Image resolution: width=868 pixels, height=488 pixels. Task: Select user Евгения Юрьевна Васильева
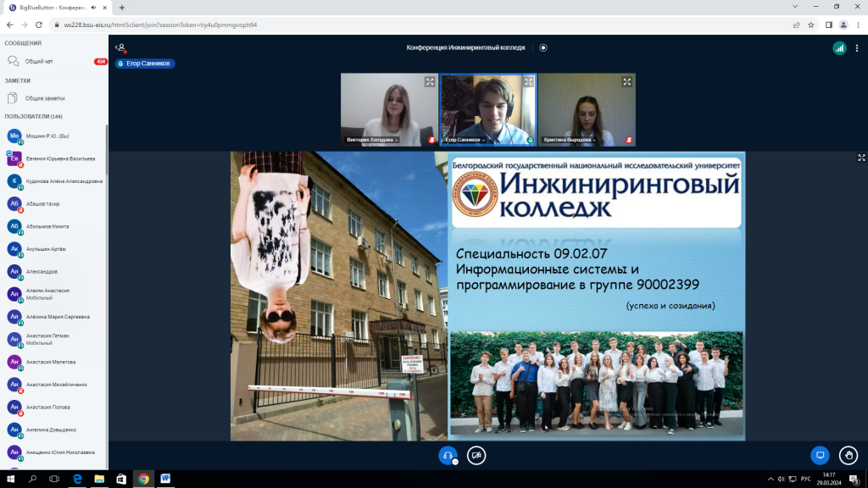[x=53, y=158]
